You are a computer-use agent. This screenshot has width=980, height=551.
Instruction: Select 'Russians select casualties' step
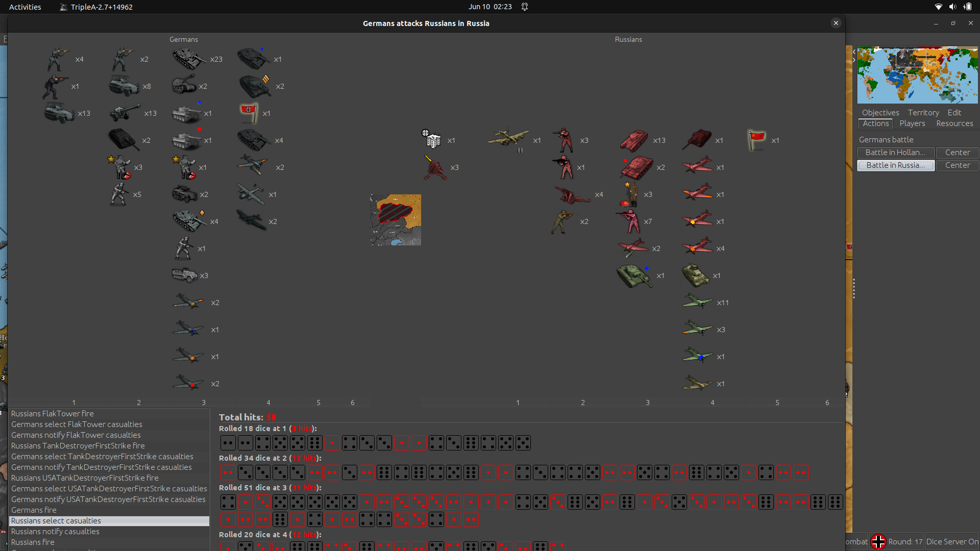109,521
